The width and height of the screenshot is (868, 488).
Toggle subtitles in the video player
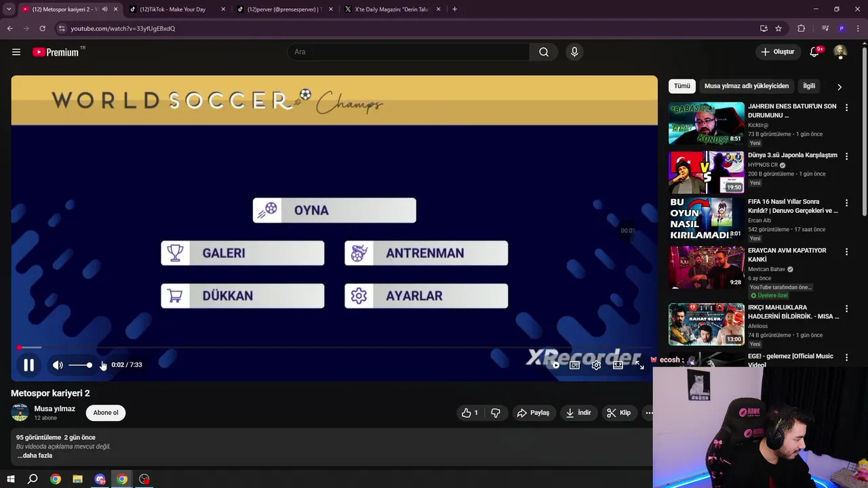tap(574, 365)
